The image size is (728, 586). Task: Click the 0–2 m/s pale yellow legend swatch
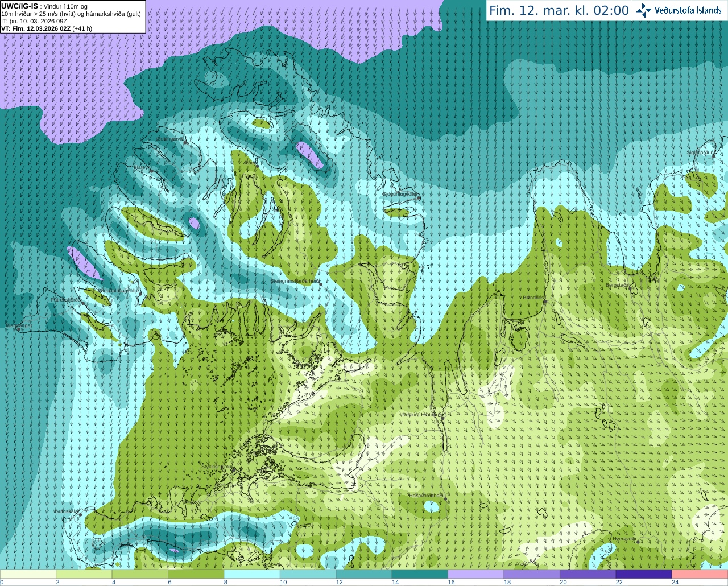[x=28, y=574]
